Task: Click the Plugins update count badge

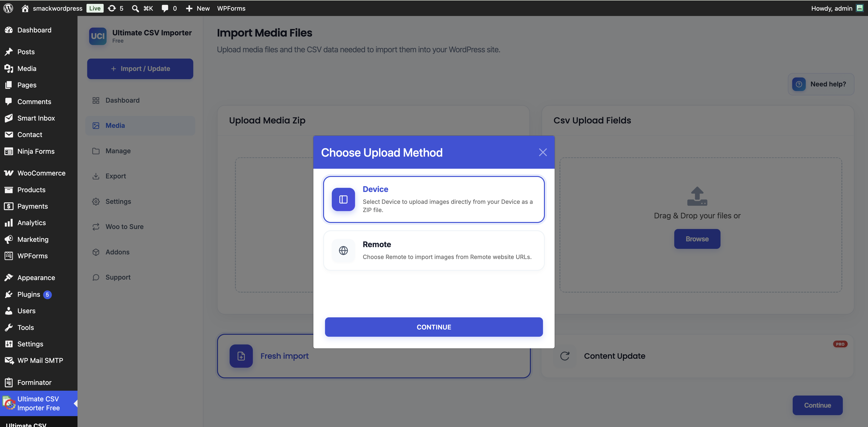Action: click(47, 295)
